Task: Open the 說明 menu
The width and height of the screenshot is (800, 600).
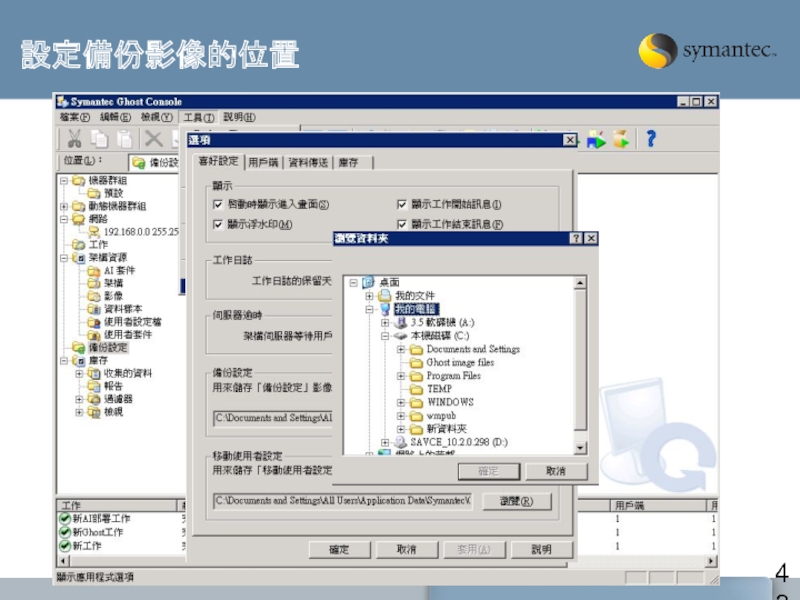Action: pyautogui.click(x=239, y=117)
